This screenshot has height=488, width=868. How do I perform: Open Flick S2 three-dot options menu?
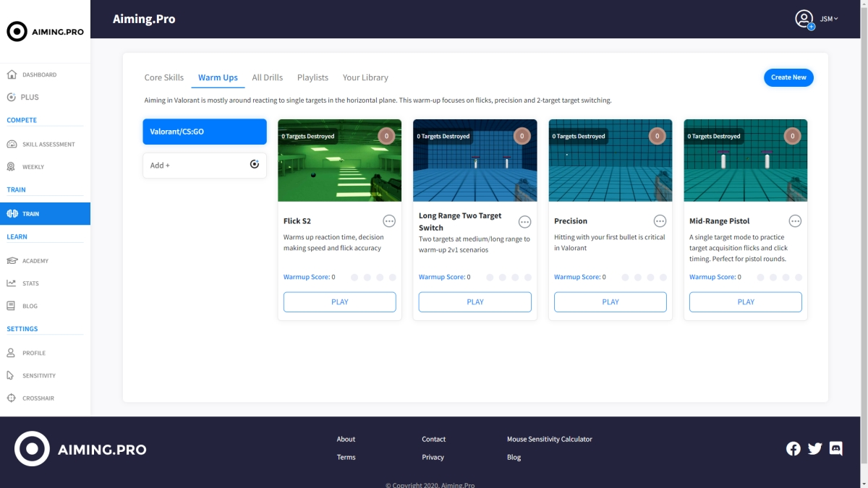pos(389,221)
